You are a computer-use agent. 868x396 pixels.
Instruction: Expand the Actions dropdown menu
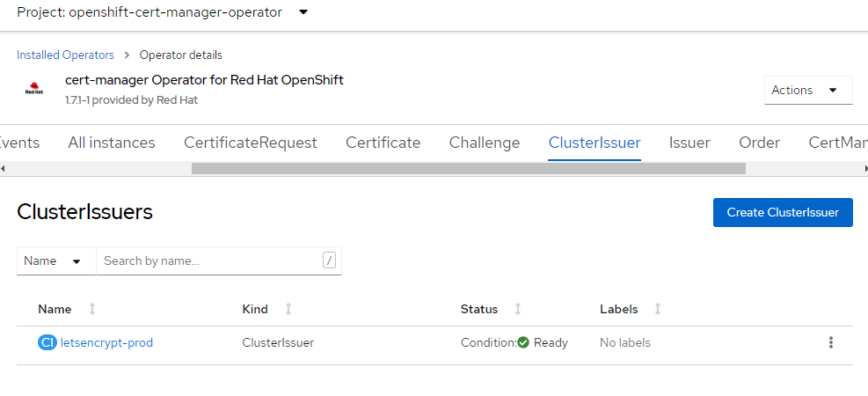point(807,90)
